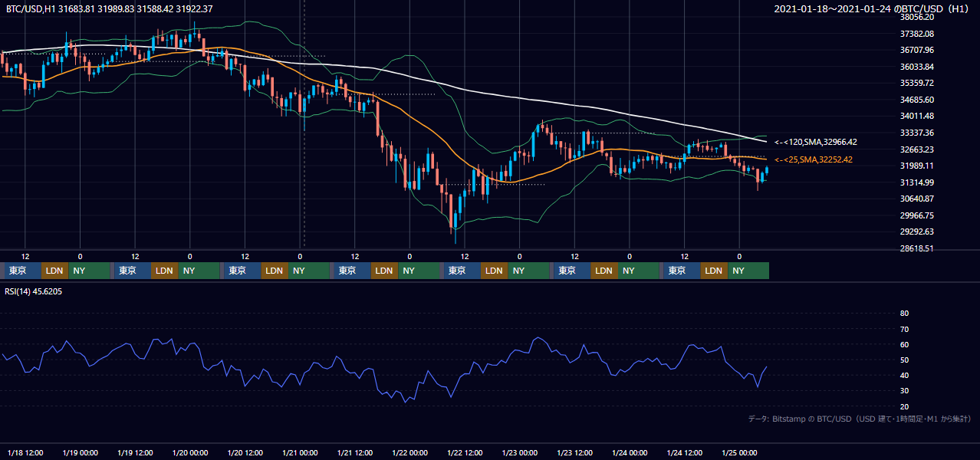This screenshot has height=460, width=980.
Task: Click RSI axis level 70
Action: click(904, 329)
